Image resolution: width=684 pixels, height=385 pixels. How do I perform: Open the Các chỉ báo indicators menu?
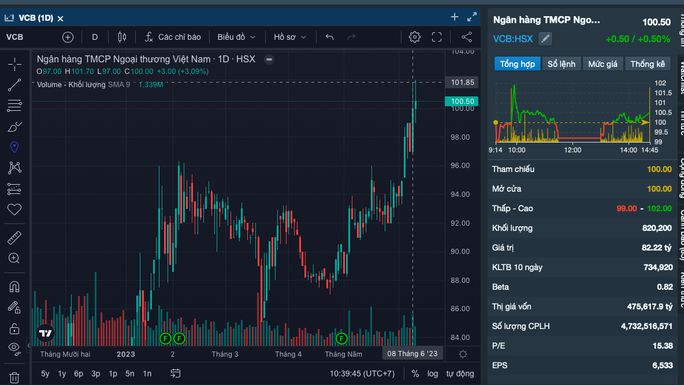[173, 37]
